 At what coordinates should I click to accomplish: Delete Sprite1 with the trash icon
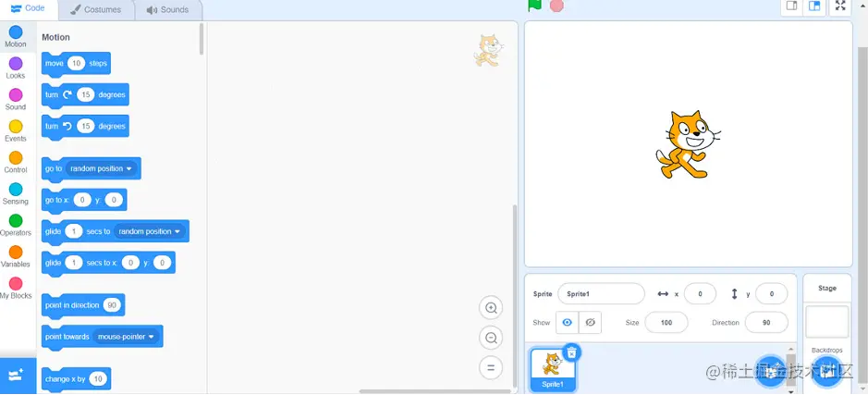pos(572,352)
